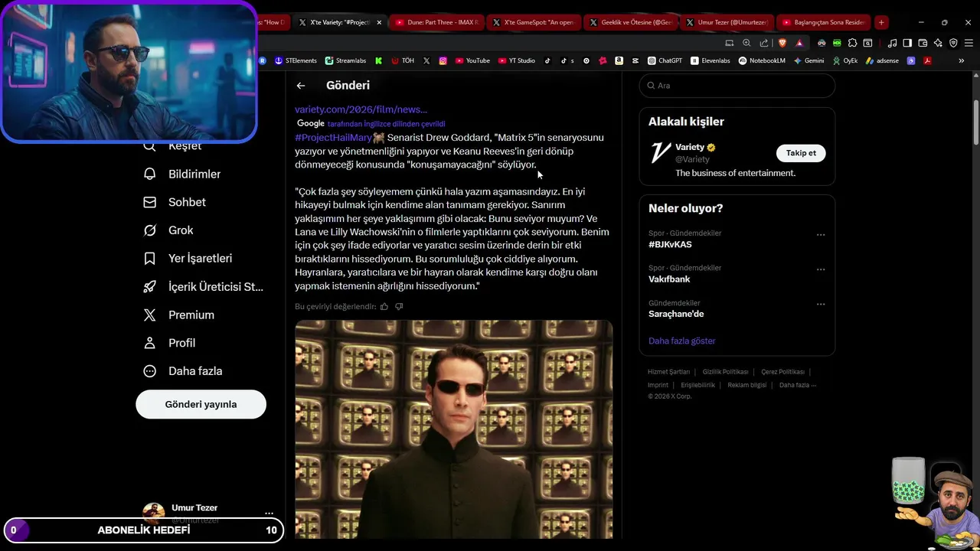980x551 pixels.
Task: Click the Brave Rewards triangle icon
Action: pyautogui.click(x=799, y=43)
